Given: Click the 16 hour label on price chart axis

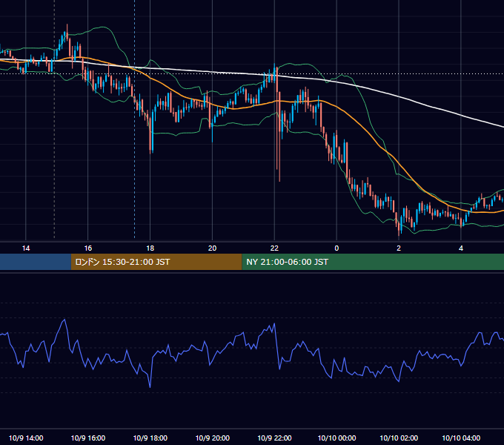Looking at the screenshot, I should (87, 248).
